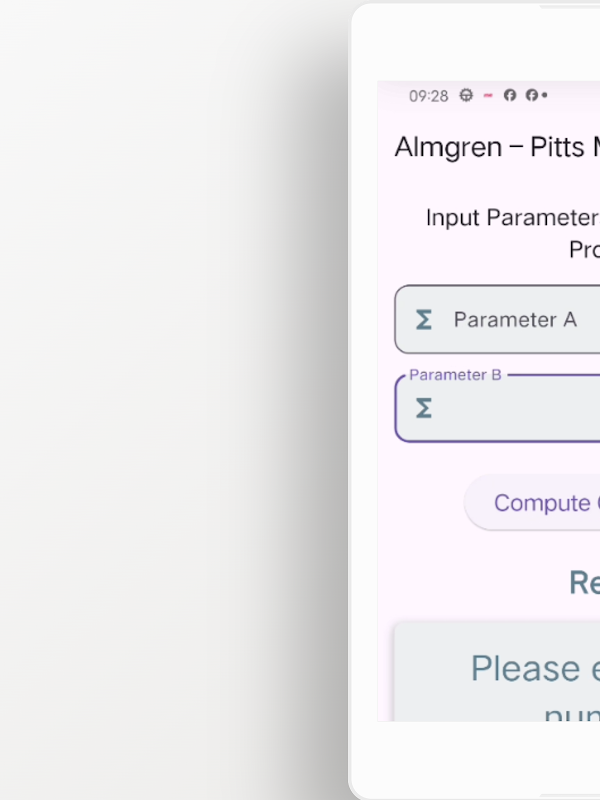Click the second line of result message
The width and height of the screenshot is (600, 800).
click(571, 713)
